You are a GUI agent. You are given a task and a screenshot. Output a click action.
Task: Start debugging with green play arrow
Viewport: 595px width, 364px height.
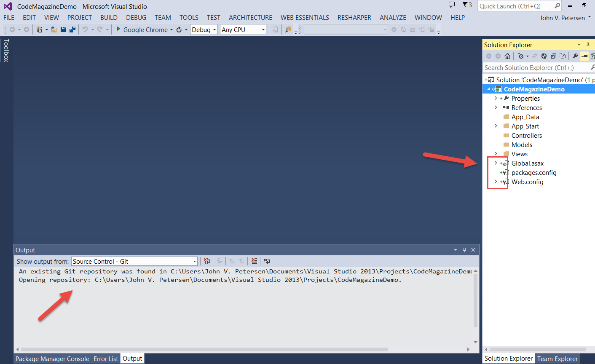tap(118, 29)
